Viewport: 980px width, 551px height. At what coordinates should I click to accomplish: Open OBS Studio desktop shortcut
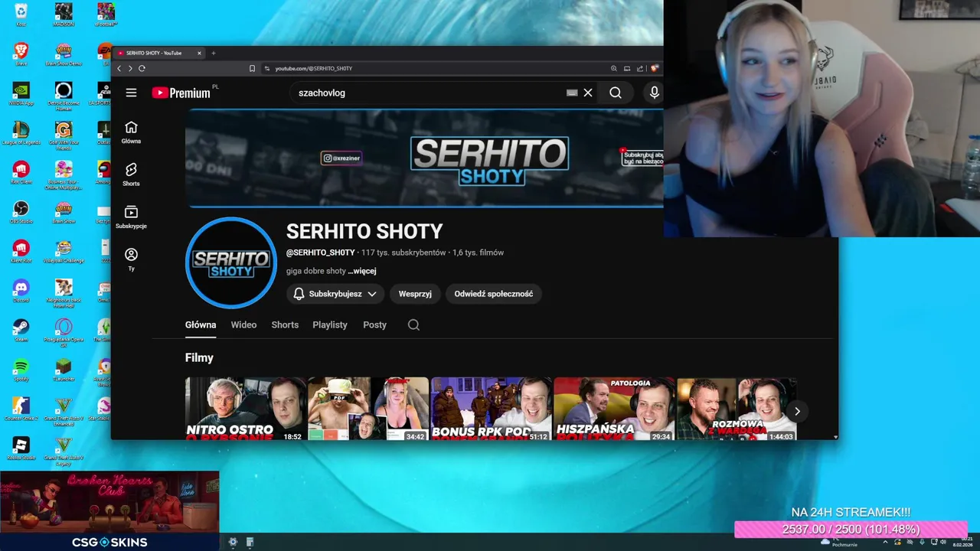(x=21, y=211)
